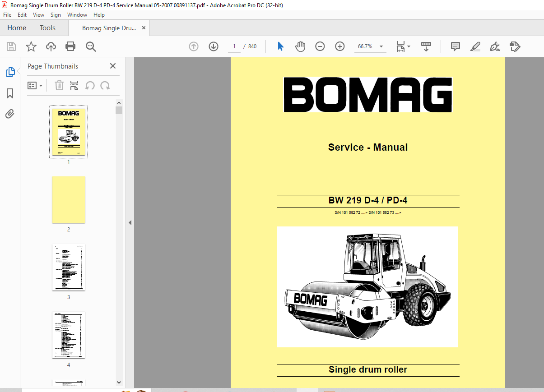Viewport: 544px width, 392px height.
Task: Click the scrolling mode keyboard icon
Action: 426,46
